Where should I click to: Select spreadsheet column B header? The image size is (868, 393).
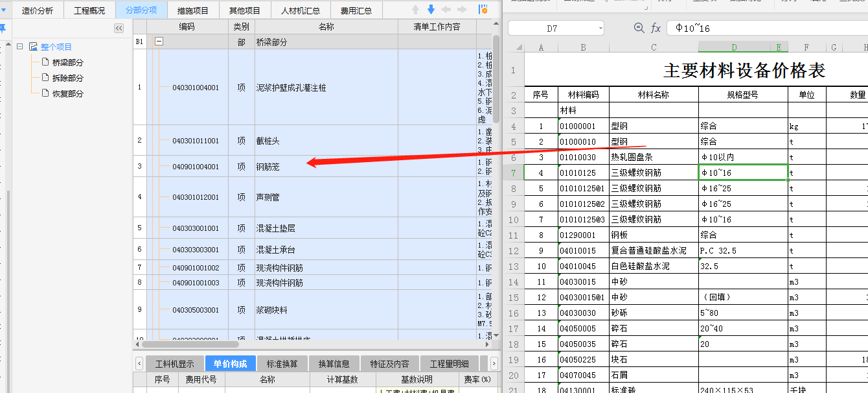583,47
